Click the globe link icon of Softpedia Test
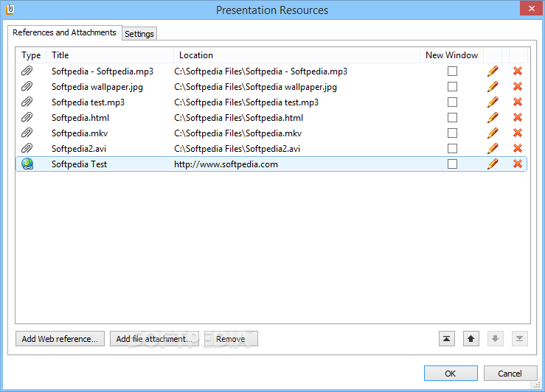This screenshot has width=545, height=392. (x=27, y=164)
